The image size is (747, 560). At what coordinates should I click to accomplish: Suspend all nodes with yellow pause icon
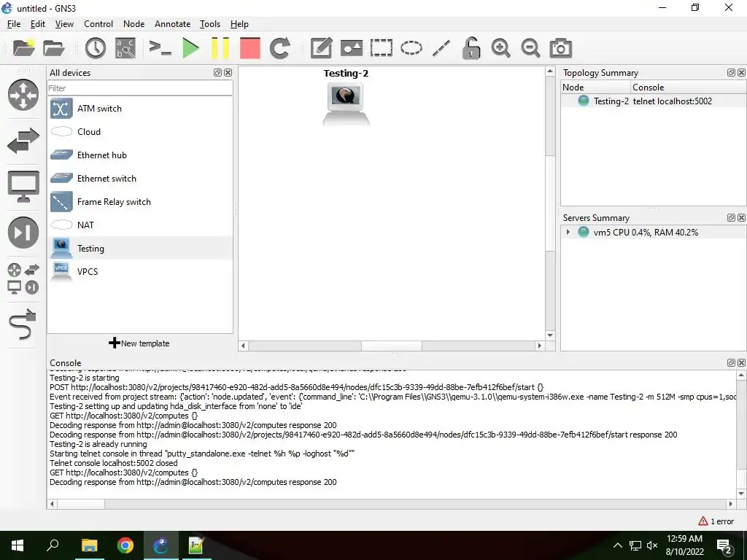(x=220, y=48)
